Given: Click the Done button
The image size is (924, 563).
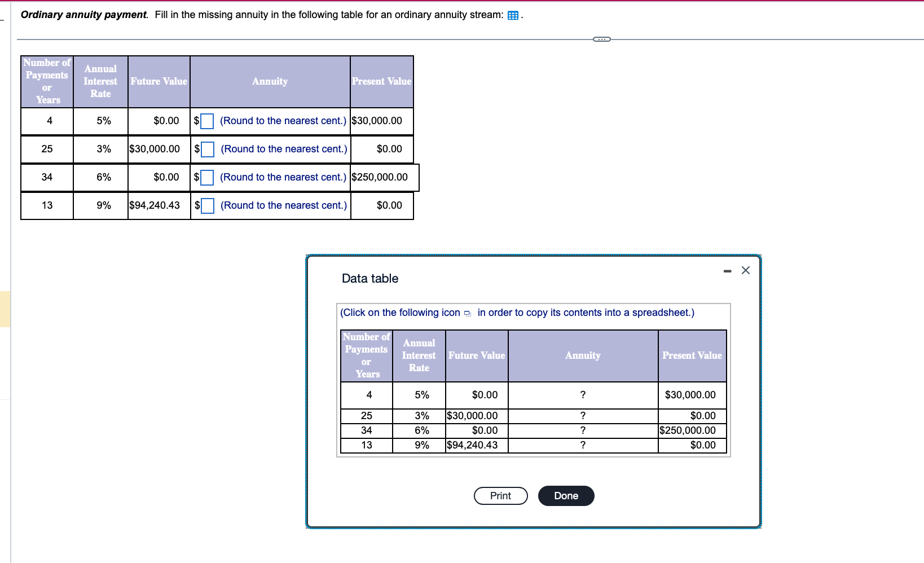Looking at the screenshot, I should point(566,495).
